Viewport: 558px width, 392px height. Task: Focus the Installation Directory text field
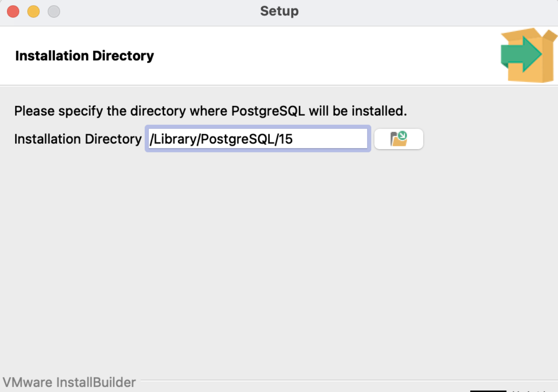258,139
